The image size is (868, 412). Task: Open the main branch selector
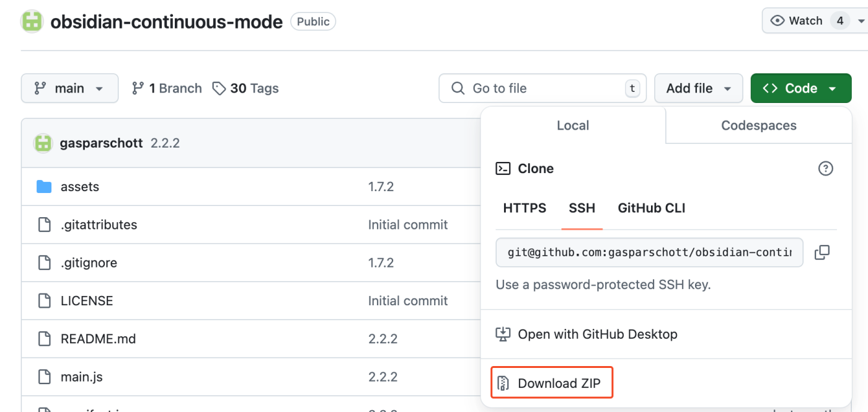69,88
